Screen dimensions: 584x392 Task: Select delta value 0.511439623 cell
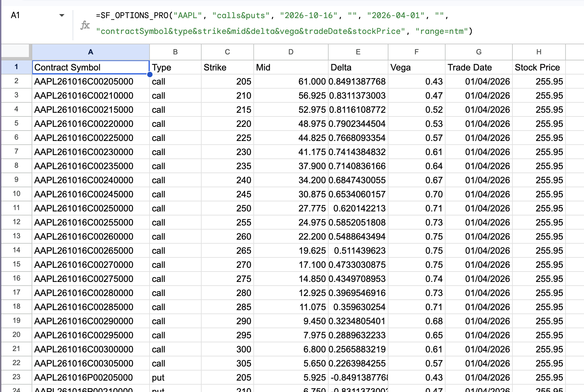coord(358,251)
